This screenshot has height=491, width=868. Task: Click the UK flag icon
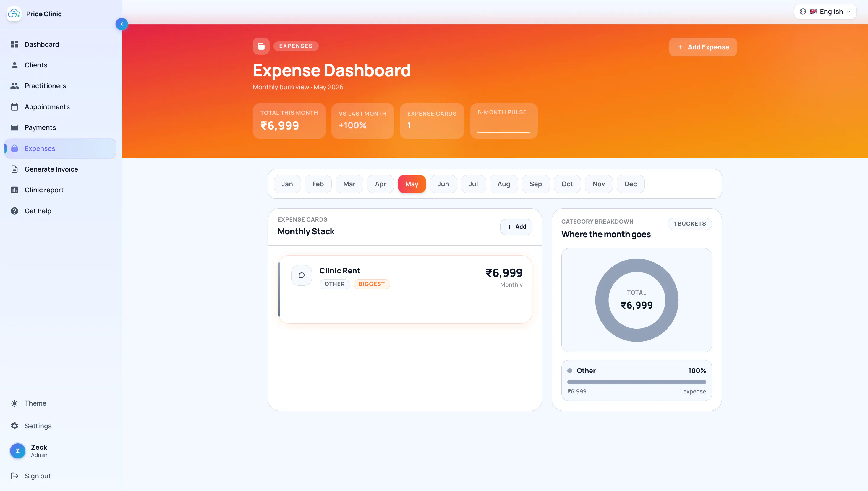(813, 12)
